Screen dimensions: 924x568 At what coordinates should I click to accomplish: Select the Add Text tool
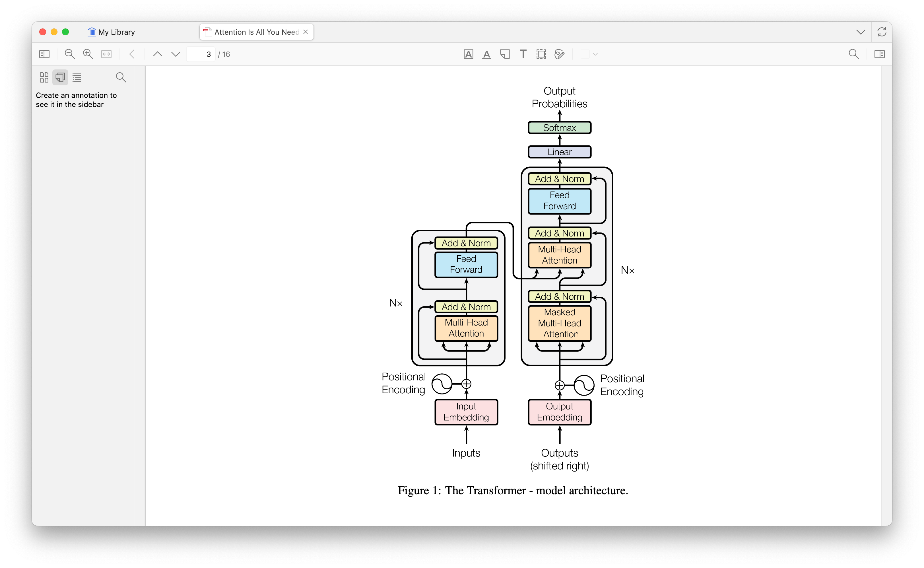point(523,54)
